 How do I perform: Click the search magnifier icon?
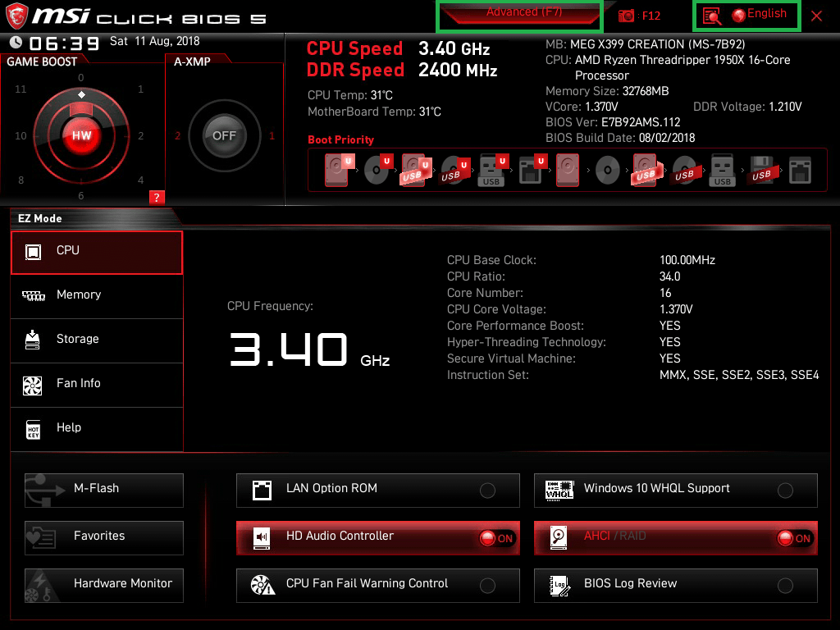click(x=711, y=16)
